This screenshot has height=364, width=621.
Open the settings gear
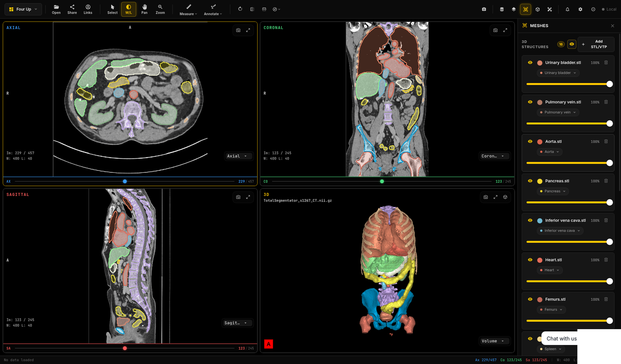tap(580, 9)
